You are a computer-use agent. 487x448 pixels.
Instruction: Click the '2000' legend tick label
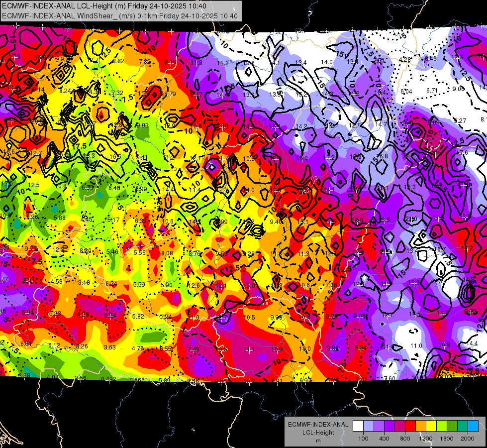467,439
